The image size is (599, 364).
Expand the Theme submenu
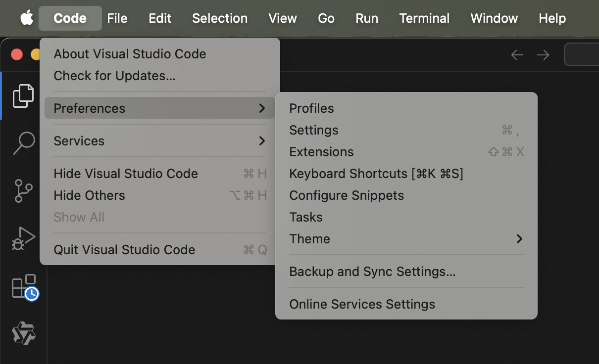[x=406, y=239]
